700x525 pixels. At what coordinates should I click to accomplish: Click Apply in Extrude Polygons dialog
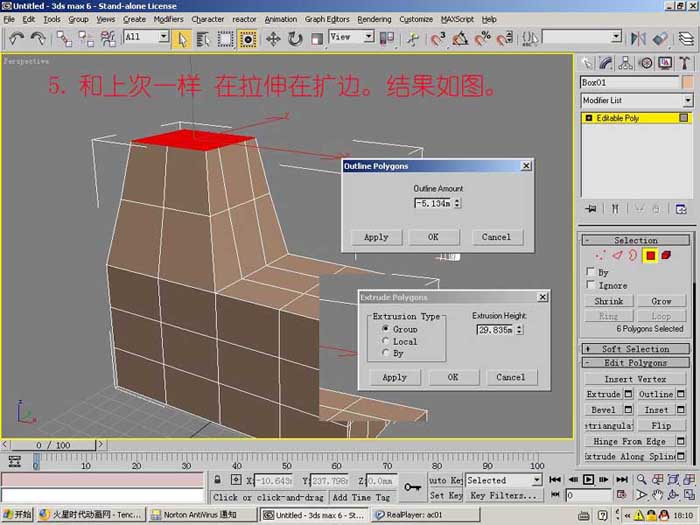coord(395,377)
